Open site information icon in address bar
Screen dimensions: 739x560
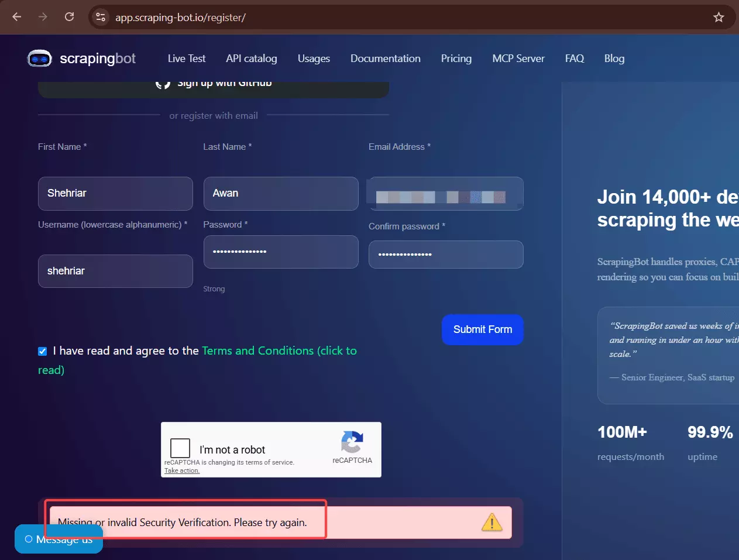(101, 17)
